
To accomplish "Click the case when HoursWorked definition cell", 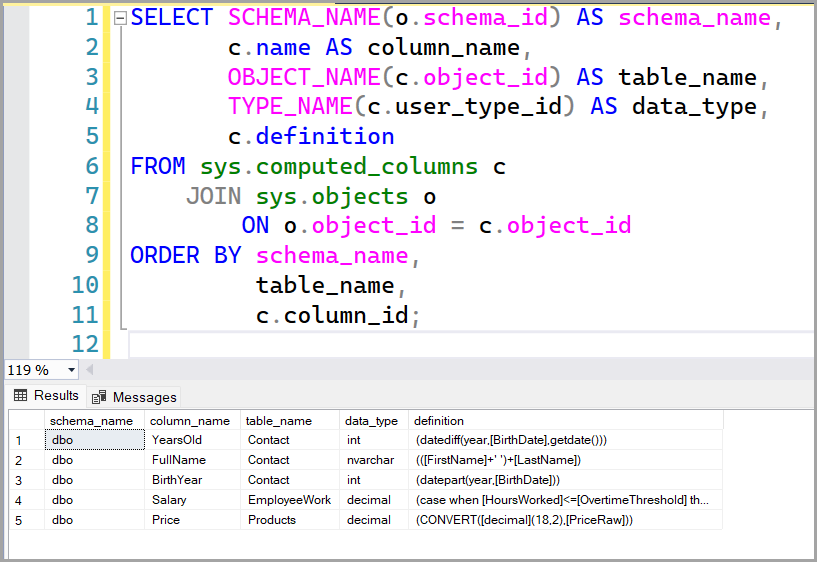I will (565, 500).
